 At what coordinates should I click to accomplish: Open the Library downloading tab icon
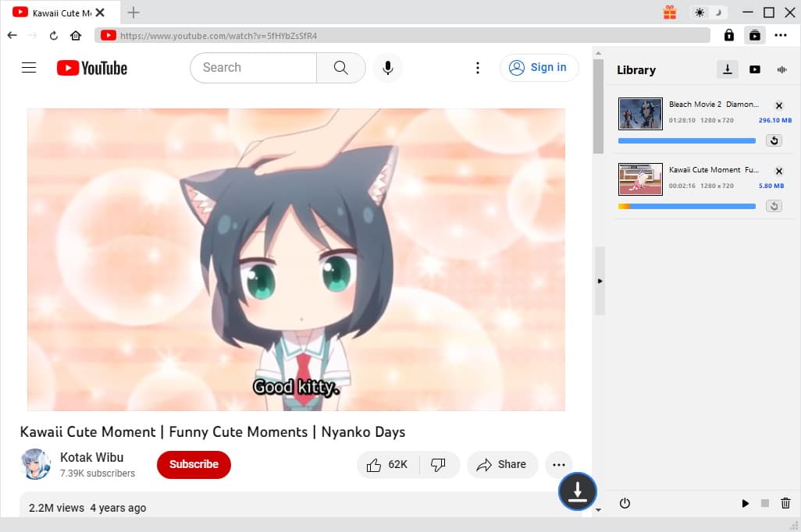point(727,69)
